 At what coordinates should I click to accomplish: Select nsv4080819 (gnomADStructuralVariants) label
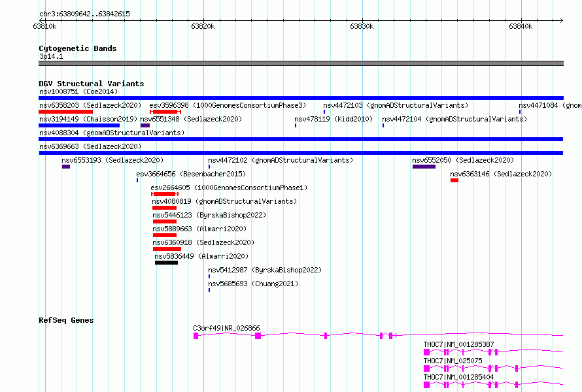[224, 201]
